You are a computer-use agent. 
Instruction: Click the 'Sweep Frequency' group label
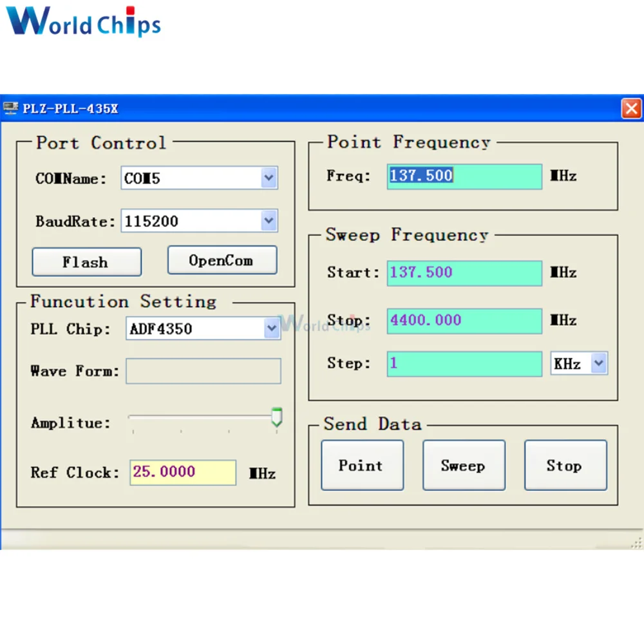point(407,235)
